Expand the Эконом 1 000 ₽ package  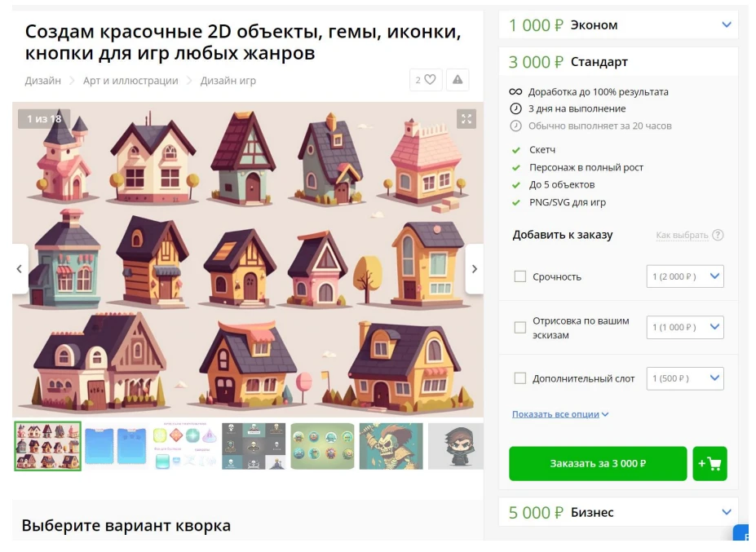point(619,24)
